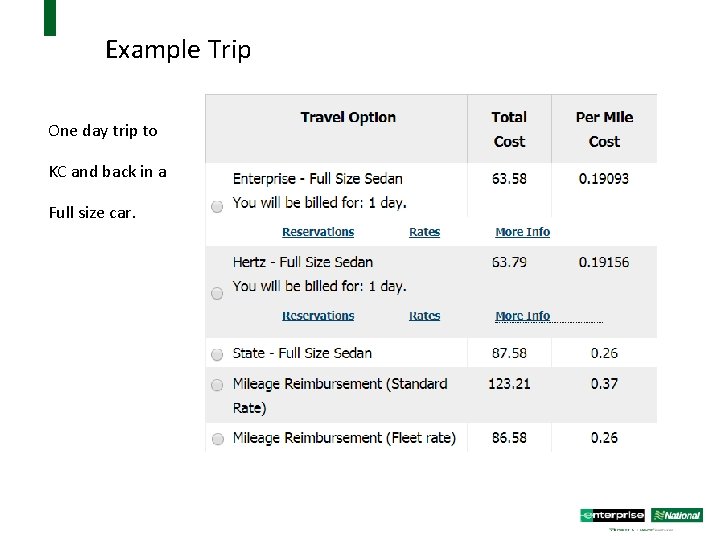720x540 pixels.
Task: Open the Hertz More Info link
Action: [x=523, y=316]
